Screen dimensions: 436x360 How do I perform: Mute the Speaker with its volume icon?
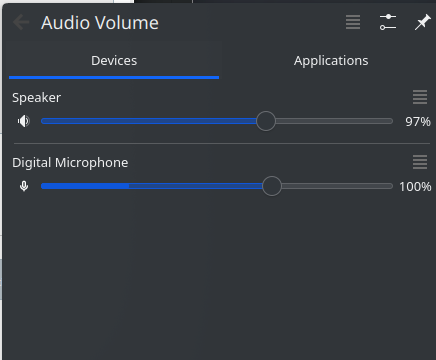point(24,121)
